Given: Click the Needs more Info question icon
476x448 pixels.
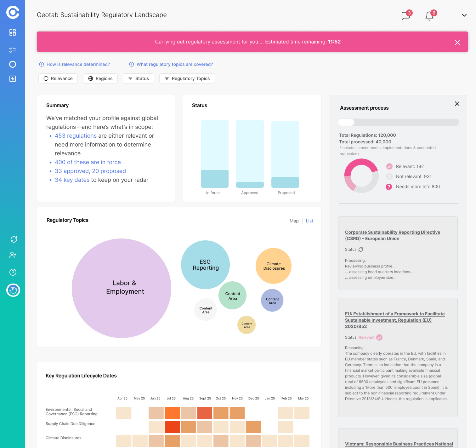Looking at the screenshot, I should [x=389, y=187].
